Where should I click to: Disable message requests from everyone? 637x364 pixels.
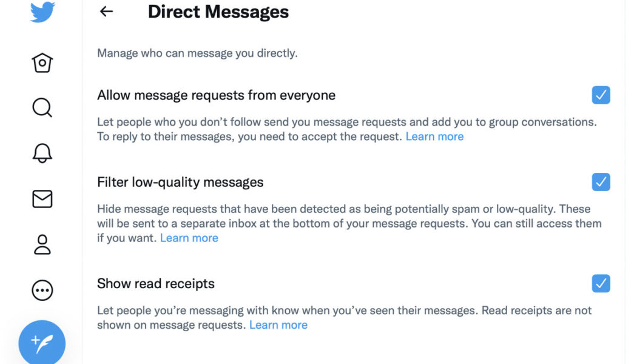600,95
